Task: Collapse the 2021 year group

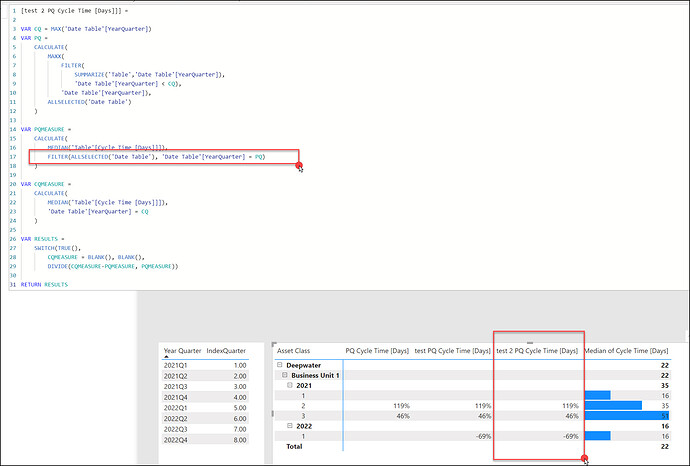Action: click(x=290, y=385)
